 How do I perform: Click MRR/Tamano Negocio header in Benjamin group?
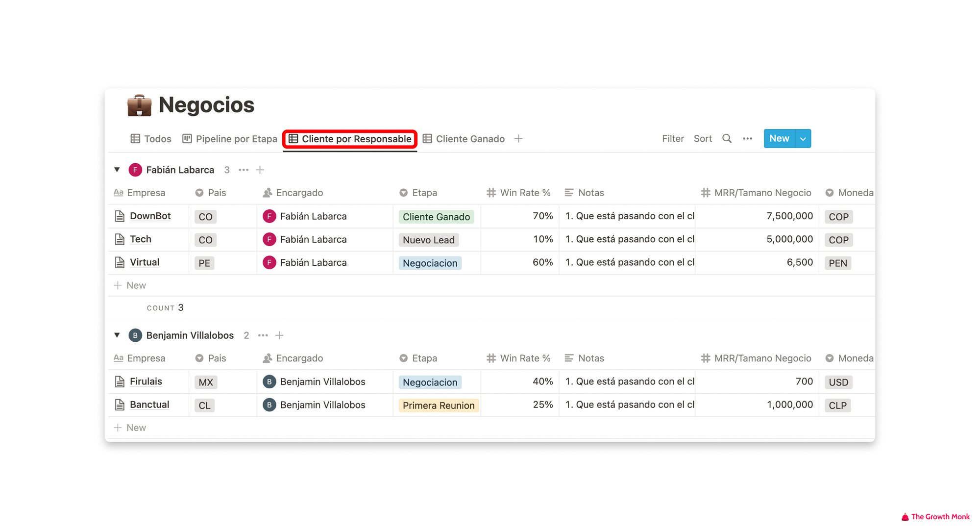click(756, 358)
